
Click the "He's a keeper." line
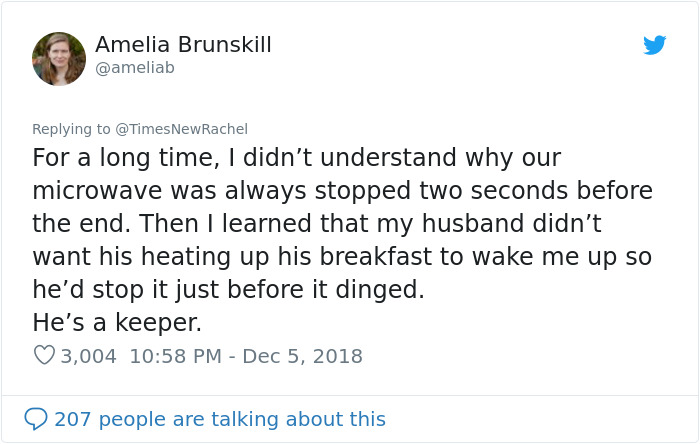click(x=117, y=324)
